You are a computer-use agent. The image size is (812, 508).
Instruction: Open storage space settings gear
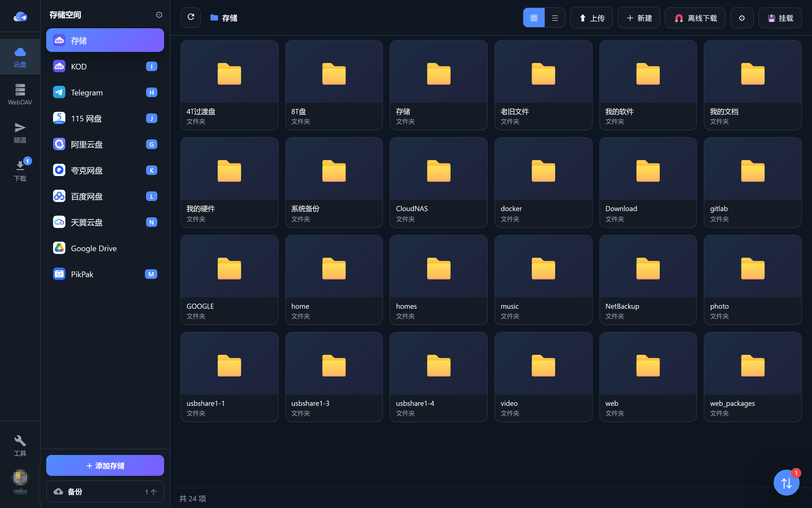pos(159,15)
